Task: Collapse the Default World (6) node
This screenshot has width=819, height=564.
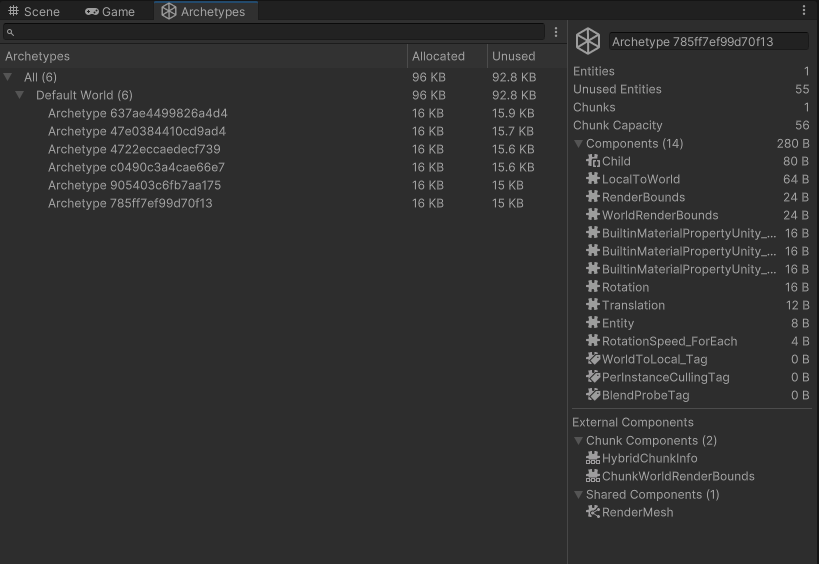Action: [x=20, y=95]
